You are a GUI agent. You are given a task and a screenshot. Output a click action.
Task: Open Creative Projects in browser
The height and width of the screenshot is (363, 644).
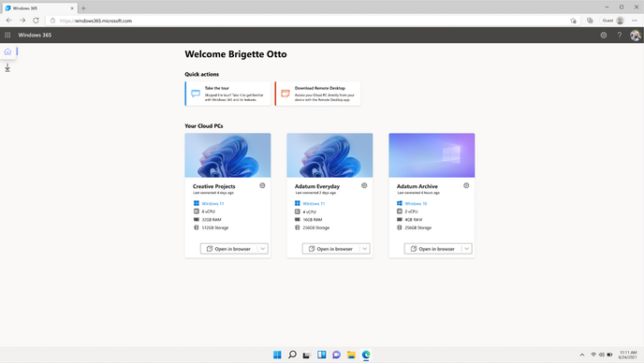coord(228,249)
